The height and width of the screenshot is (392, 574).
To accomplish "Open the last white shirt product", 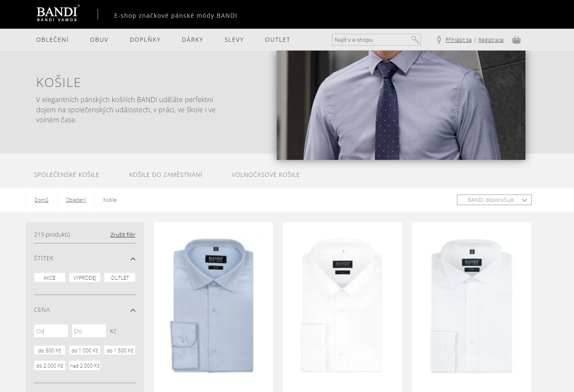I will click(x=472, y=306).
